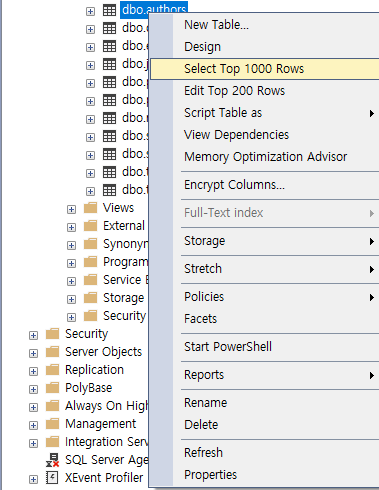Expand the Server Objects node
Image resolution: width=379 pixels, height=490 pixels.
(33, 353)
